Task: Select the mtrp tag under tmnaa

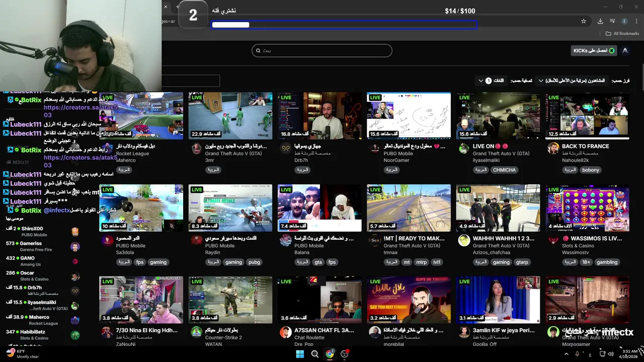Action: point(421,262)
